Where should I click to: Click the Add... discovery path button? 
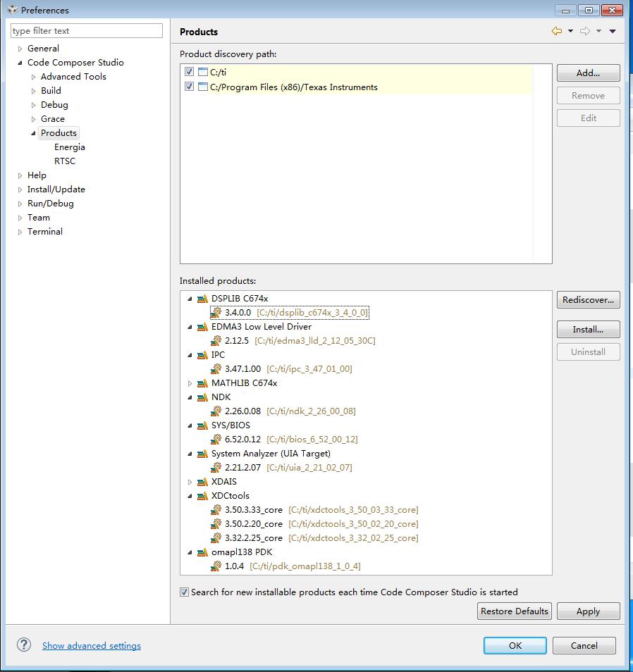pos(588,73)
